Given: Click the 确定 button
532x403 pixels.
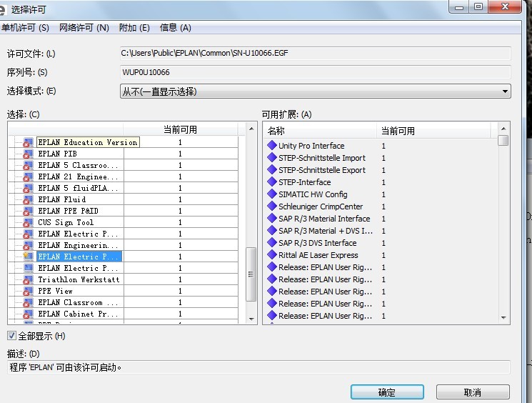Looking at the screenshot, I should [386, 392].
